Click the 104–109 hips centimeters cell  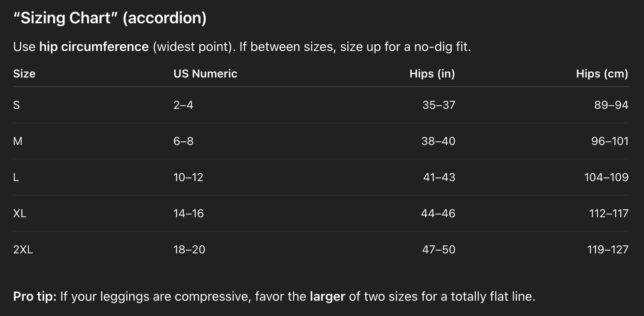click(x=606, y=177)
